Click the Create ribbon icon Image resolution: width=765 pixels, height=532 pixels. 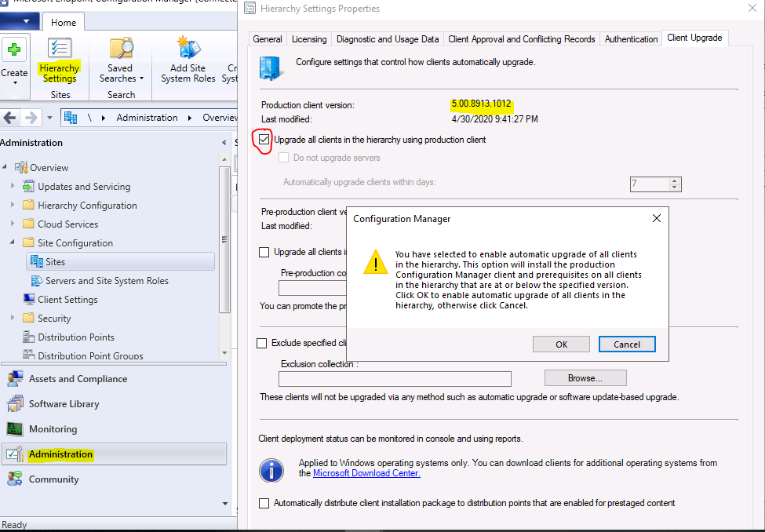pos(14,49)
